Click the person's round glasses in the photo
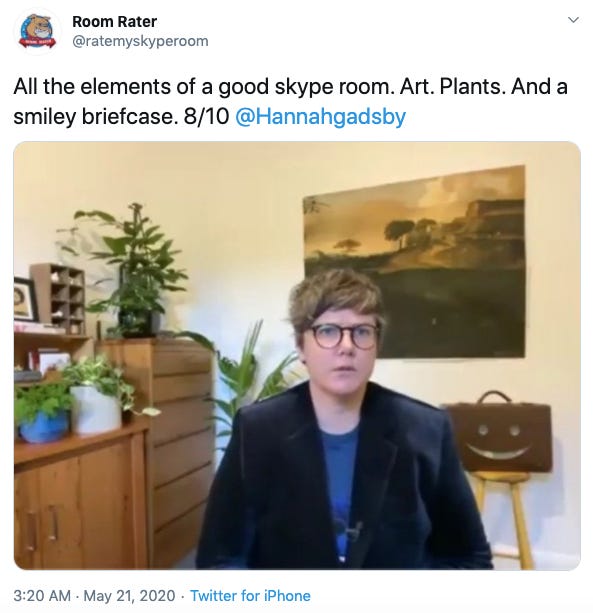593x613 pixels. [x=343, y=336]
